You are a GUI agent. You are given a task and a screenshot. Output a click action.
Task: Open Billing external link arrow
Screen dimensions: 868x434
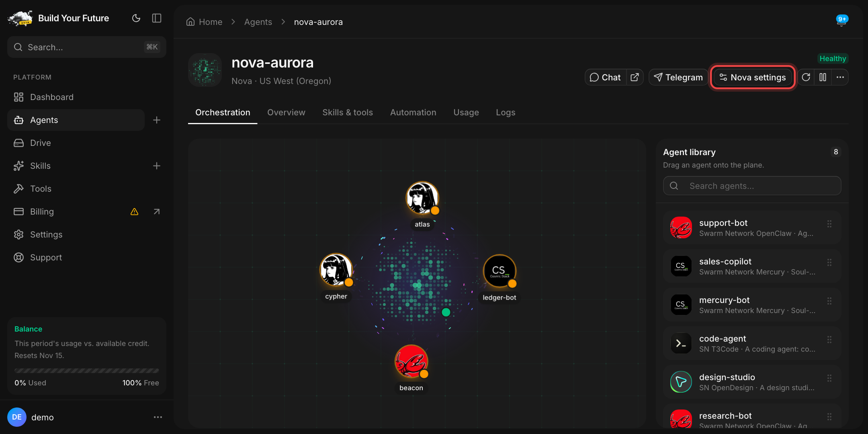pyautogui.click(x=157, y=212)
